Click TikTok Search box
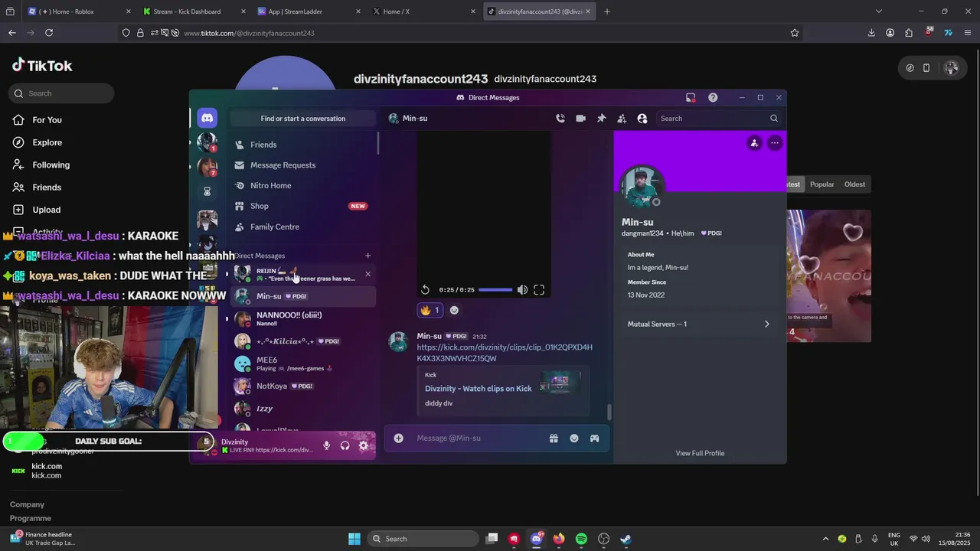This screenshot has height=551, width=980. pos(61,93)
